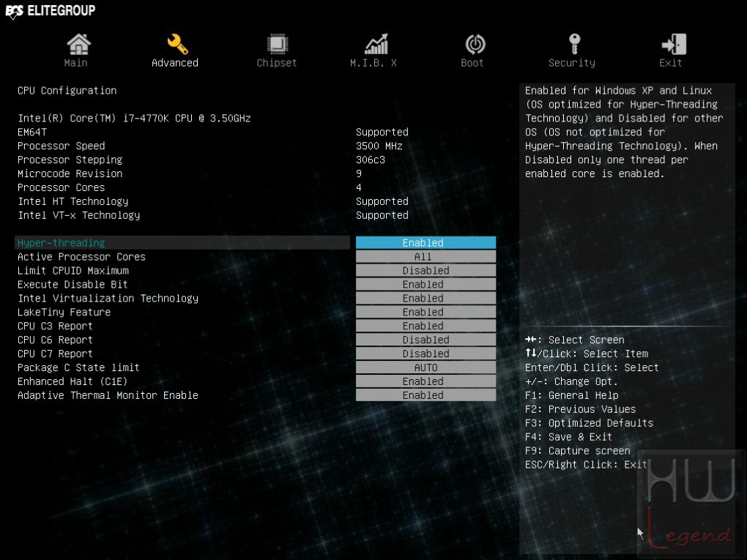Select the Limit CPUID Maximum label
This screenshot has height=560, width=747.
click(73, 270)
